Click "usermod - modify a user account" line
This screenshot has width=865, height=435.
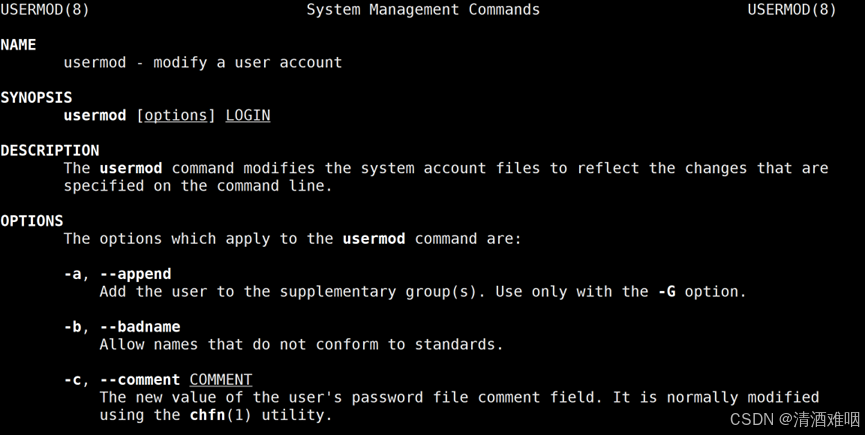point(202,62)
